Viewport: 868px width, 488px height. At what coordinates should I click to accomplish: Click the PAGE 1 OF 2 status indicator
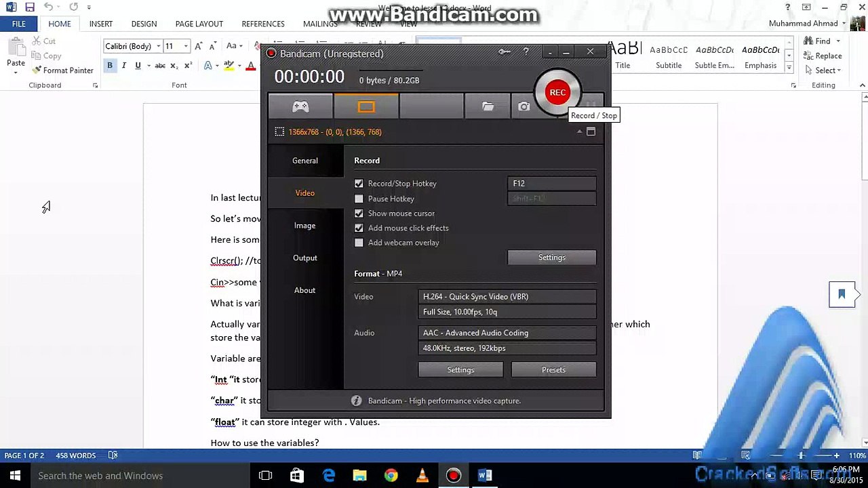coord(24,455)
